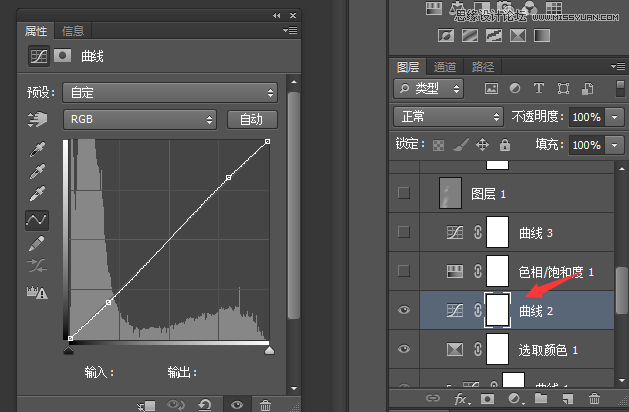Toggle layer visibility eye in Properties footer
The height and width of the screenshot is (412, 629).
[x=237, y=405]
